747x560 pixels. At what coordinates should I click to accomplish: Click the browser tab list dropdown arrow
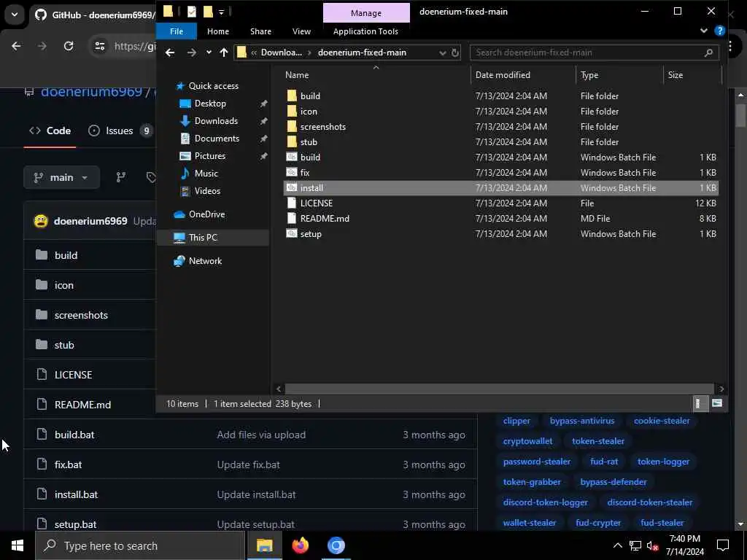pos(15,15)
